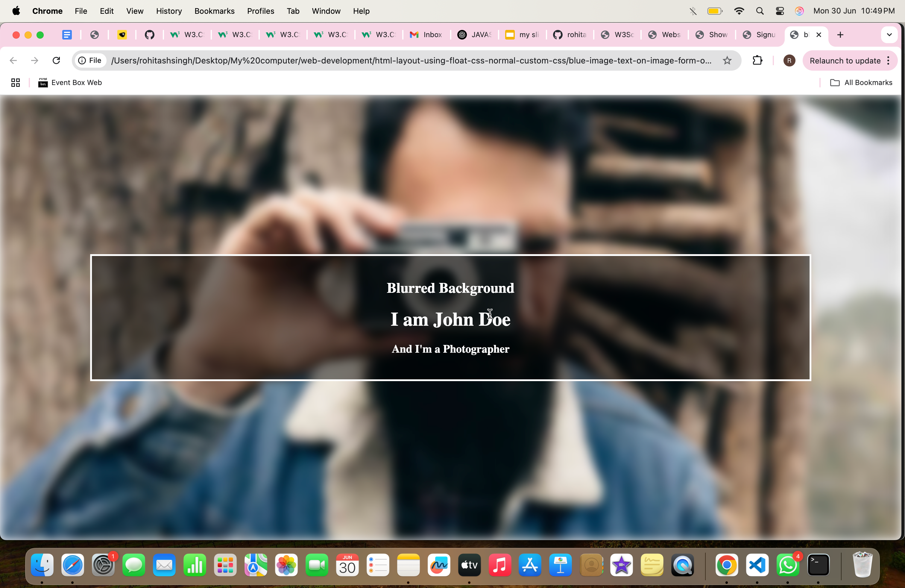Viewport: 905px width, 588px height.
Task: Open Chrome three-dot menu
Action: coord(888,60)
